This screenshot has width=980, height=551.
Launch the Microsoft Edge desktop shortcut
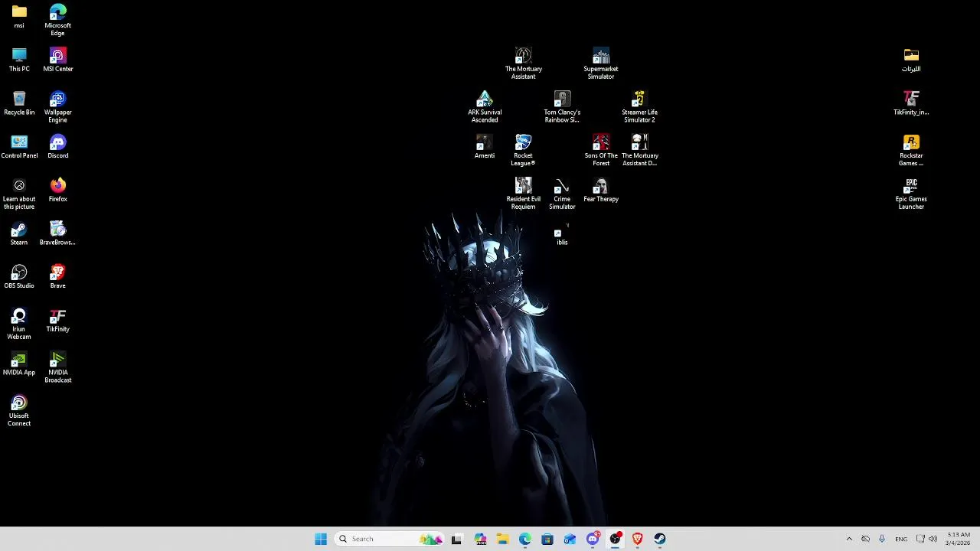(57, 20)
